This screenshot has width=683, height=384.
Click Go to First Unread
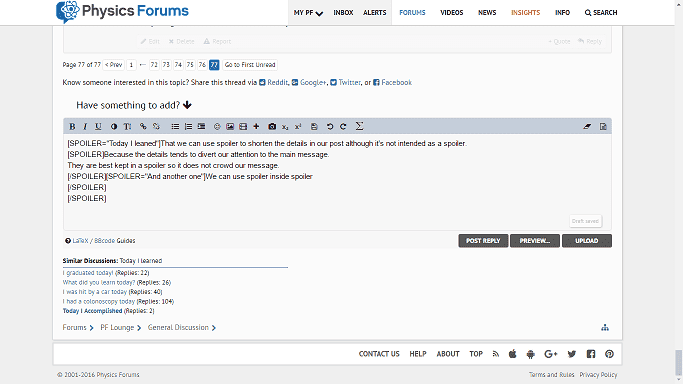[250, 65]
